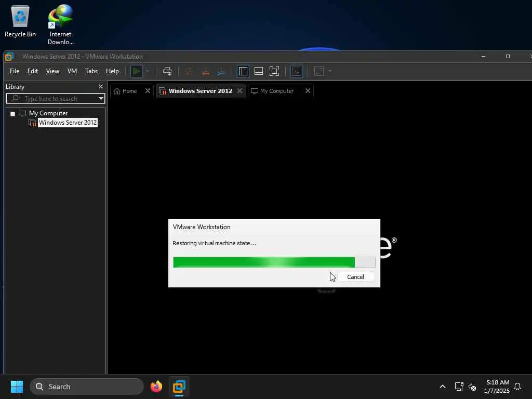Close the Windows Server 2012 tab
The image size is (532, 399).
(x=240, y=91)
